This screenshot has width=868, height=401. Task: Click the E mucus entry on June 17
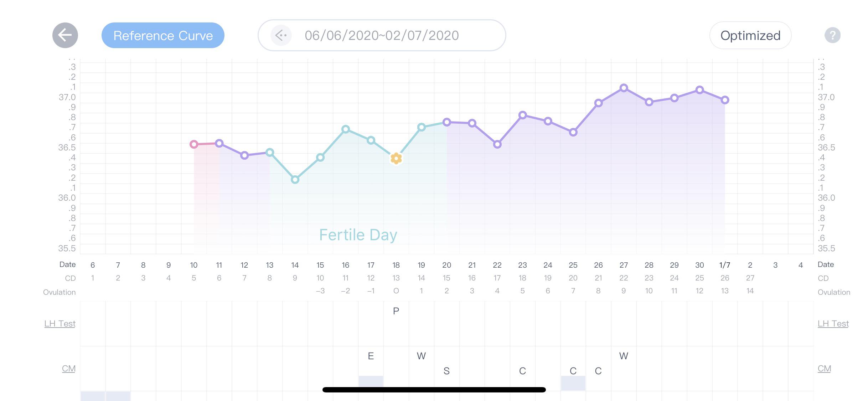click(x=371, y=355)
